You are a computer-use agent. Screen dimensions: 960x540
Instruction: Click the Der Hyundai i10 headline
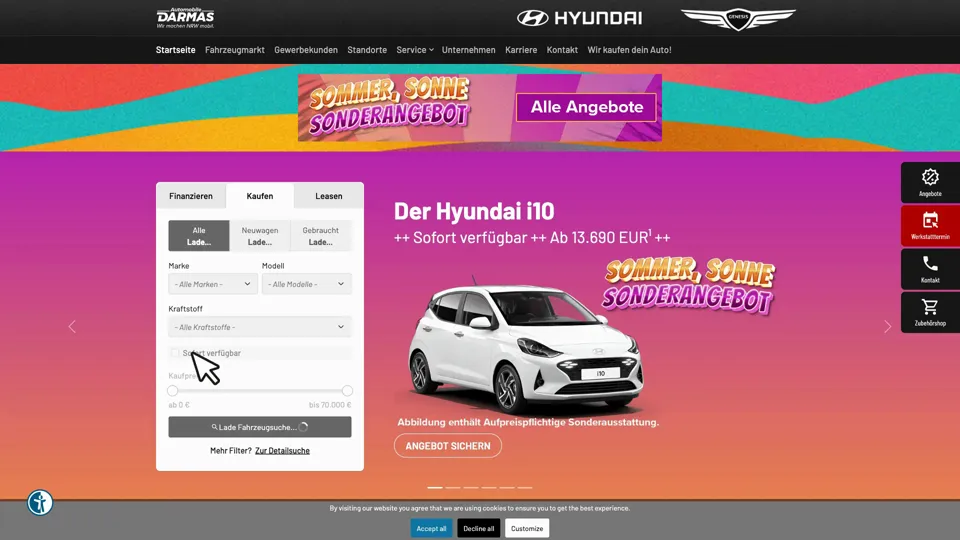[474, 211]
